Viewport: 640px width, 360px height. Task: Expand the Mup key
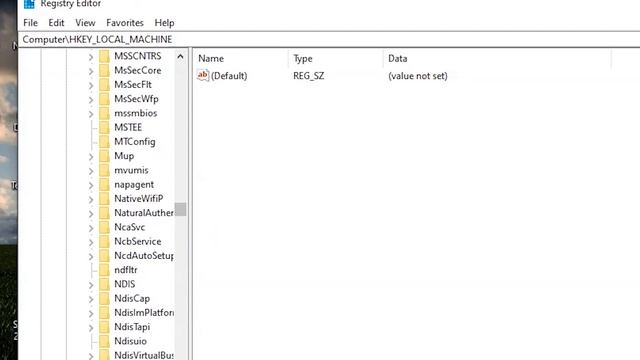coord(91,157)
